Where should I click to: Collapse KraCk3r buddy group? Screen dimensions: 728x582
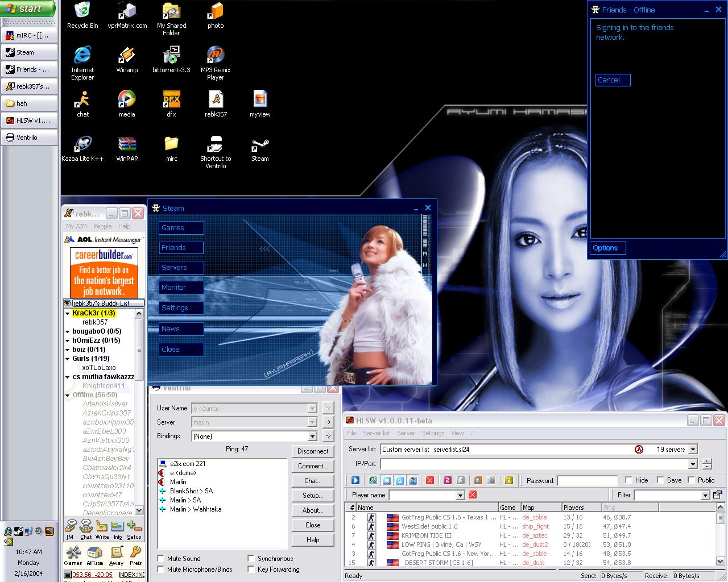point(68,313)
